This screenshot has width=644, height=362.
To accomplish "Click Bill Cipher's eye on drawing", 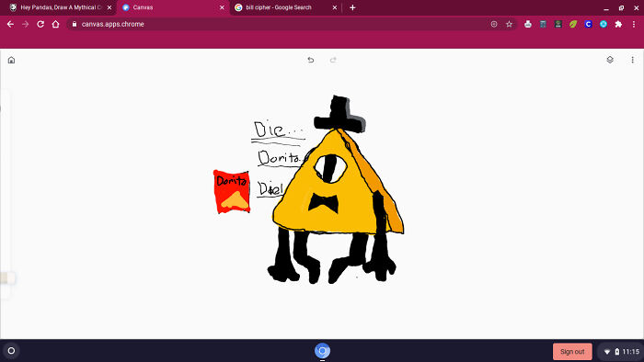I will (330, 167).
